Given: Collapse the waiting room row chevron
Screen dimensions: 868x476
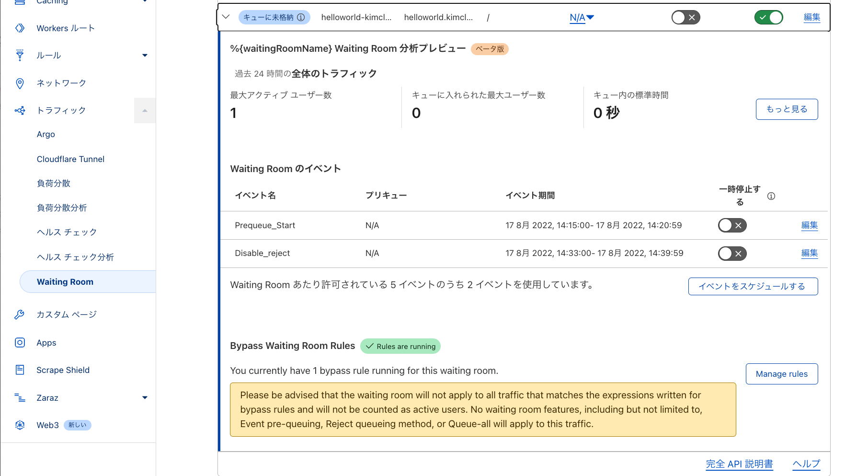Looking at the screenshot, I should tap(226, 17).
